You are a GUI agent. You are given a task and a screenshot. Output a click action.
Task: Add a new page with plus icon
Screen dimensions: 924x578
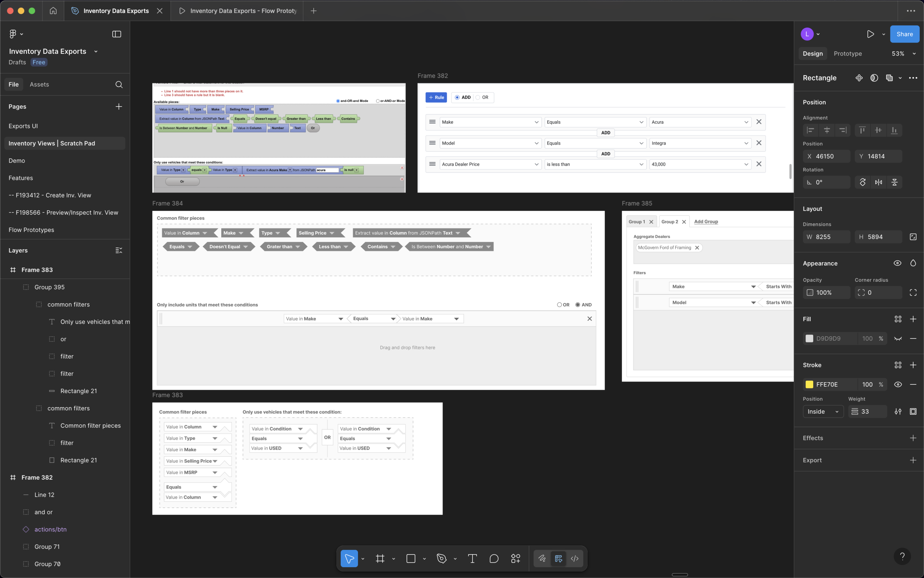119,107
